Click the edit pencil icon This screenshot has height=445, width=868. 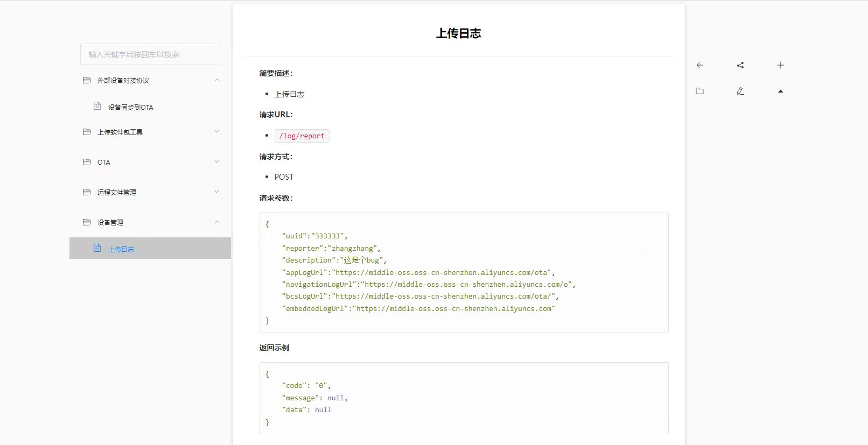(740, 91)
